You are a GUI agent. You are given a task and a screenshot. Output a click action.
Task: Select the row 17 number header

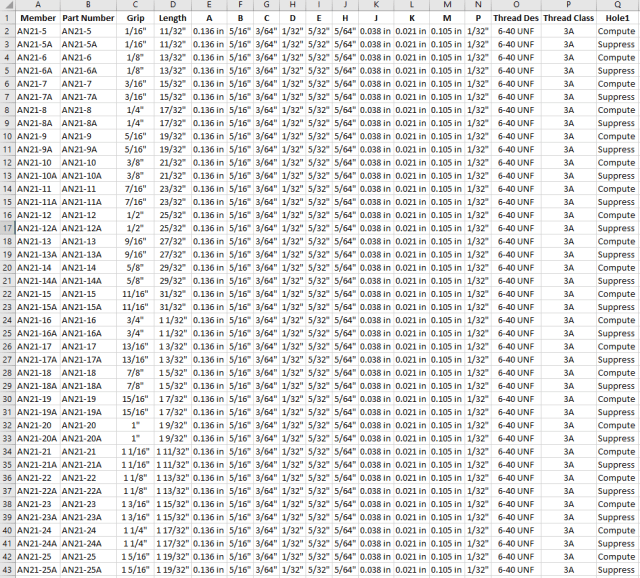[x=7, y=228]
